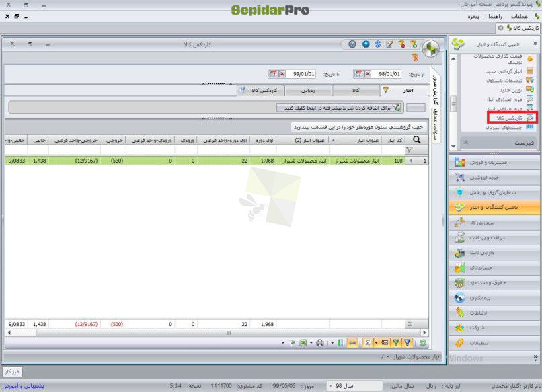
Task: Click the blue funnel filter icon in bottom toolbar
Action: coord(408,342)
